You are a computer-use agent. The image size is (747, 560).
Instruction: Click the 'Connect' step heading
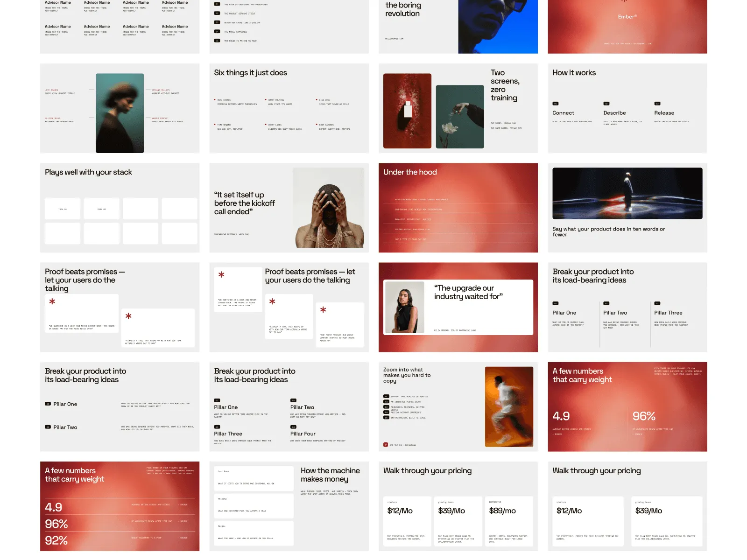point(563,113)
